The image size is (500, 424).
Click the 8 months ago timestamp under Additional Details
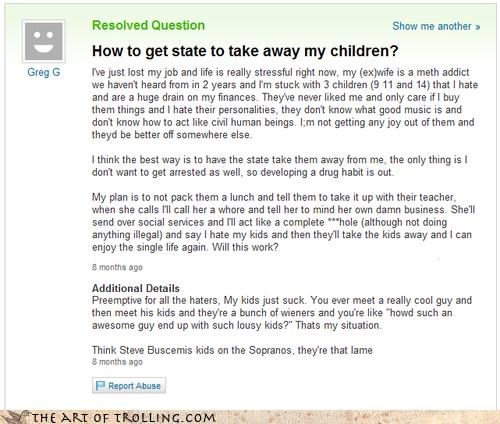pyautogui.click(x=117, y=362)
